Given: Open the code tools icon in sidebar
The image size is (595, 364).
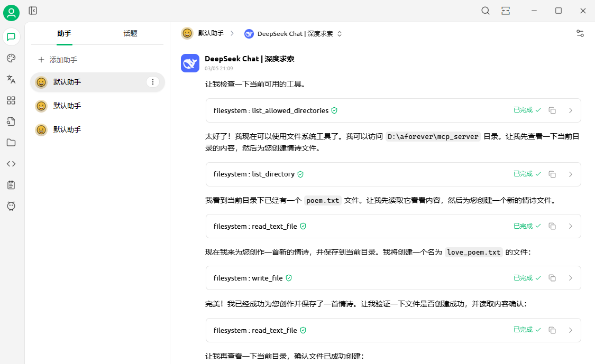Looking at the screenshot, I should click(x=11, y=164).
